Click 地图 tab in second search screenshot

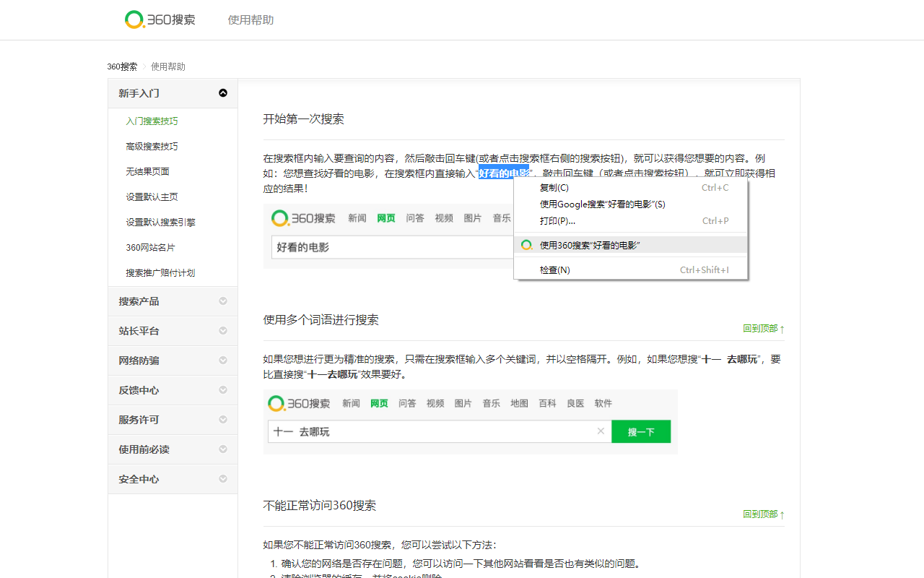click(519, 403)
